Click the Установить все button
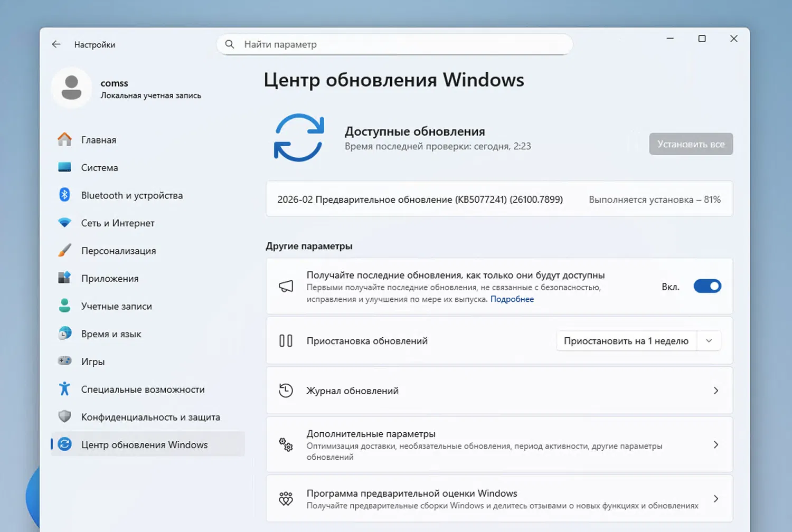The image size is (792, 532). 691,144
